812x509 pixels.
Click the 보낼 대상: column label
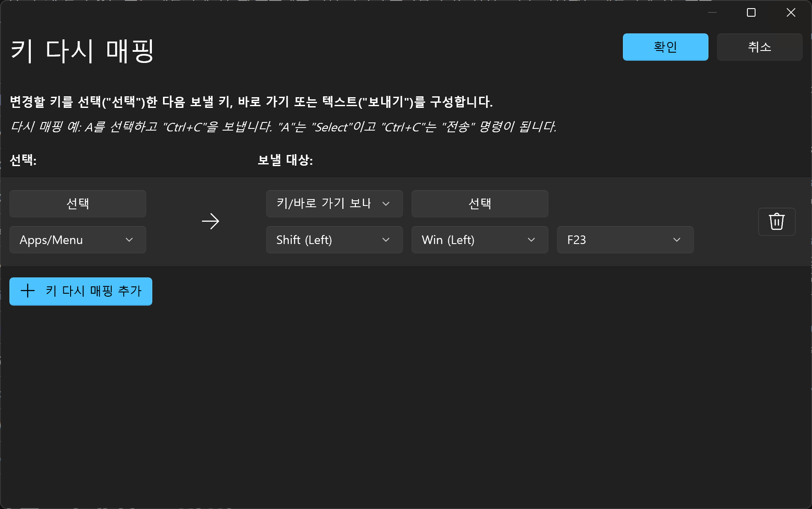[285, 160]
